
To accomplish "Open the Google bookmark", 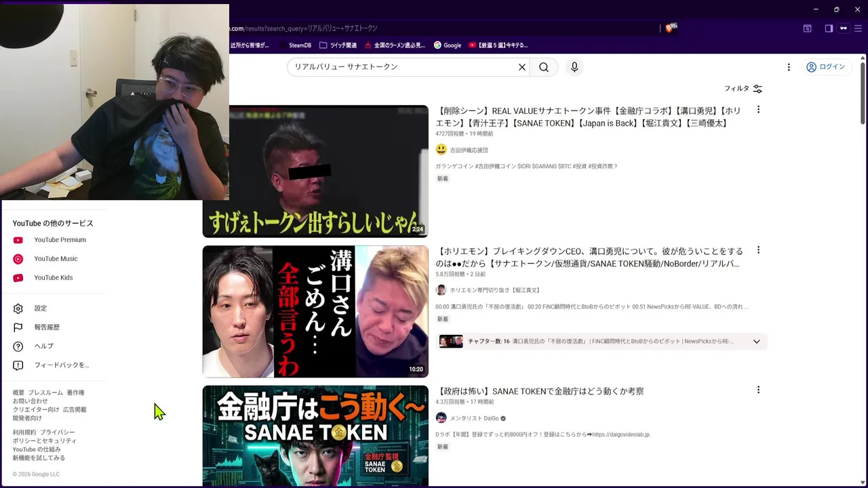I will click(x=447, y=45).
